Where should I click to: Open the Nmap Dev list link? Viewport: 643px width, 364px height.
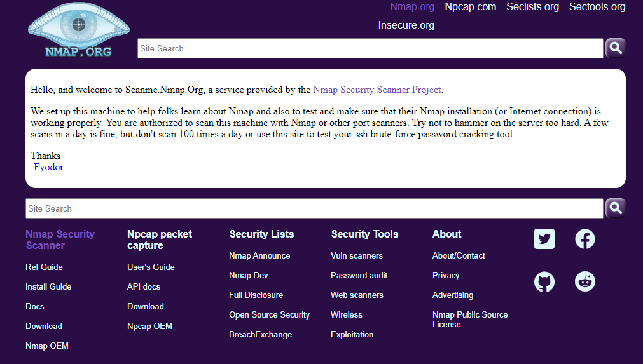pos(249,275)
